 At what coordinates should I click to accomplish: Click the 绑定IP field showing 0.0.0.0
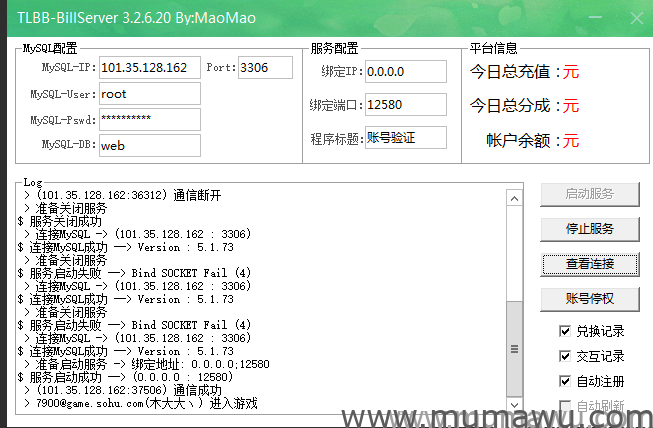pos(405,72)
